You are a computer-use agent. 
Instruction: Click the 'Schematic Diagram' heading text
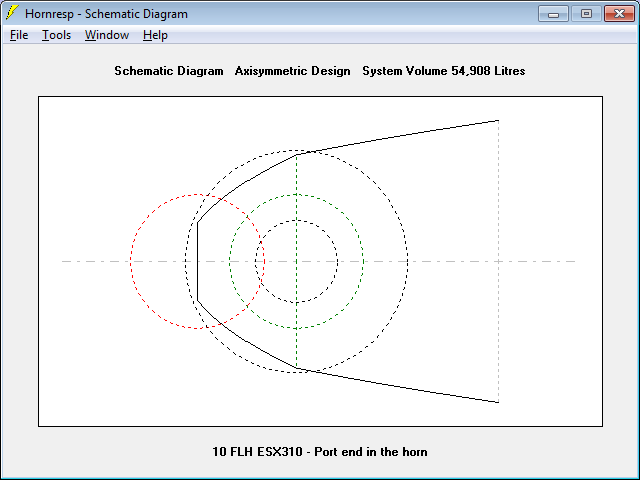(x=169, y=71)
